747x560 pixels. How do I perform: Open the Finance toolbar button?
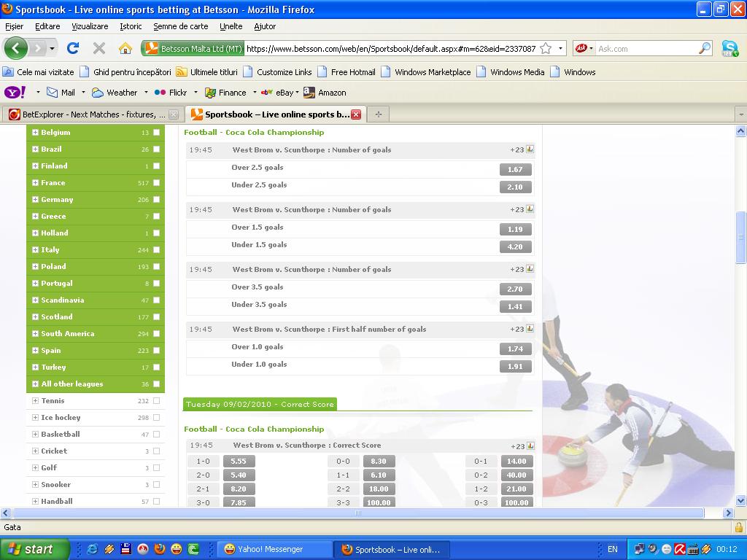click(225, 93)
